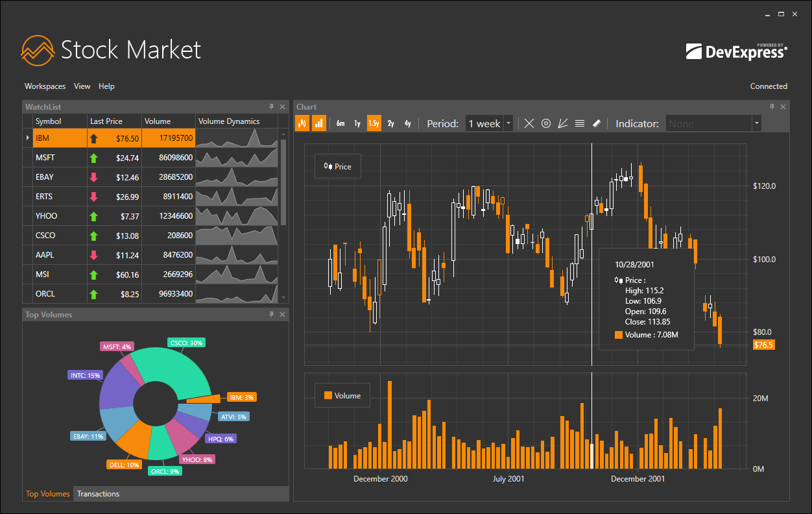Click the ERTS volume sparkline
The height and width of the screenshot is (514, 812).
(x=237, y=197)
